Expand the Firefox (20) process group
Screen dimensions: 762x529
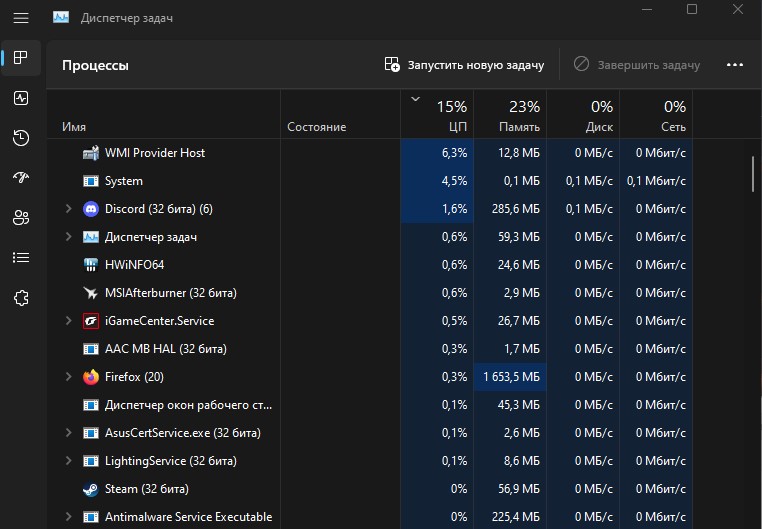[x=69, y=377]
